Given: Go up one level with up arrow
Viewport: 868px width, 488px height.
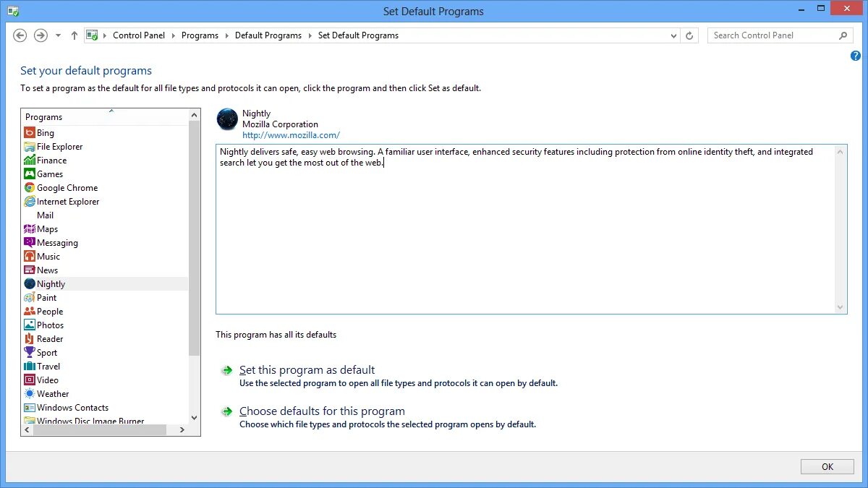Looking at the screenshot, I should coord(74,35).
